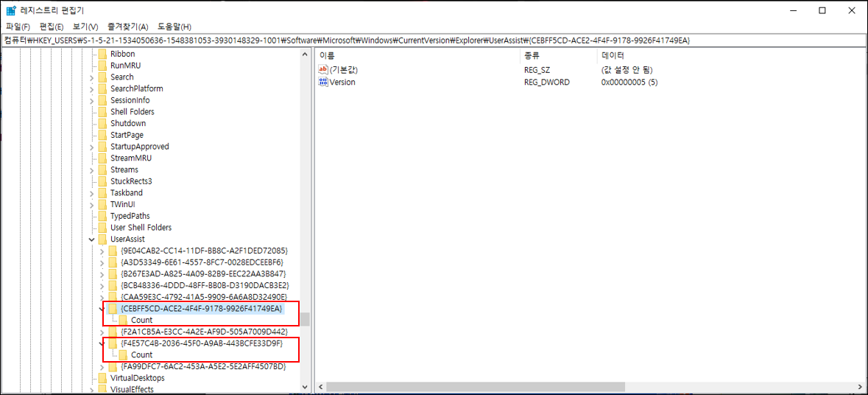
Task: Expand the Streams tree node
Action: pyautogui.click(x=92, y=169)
